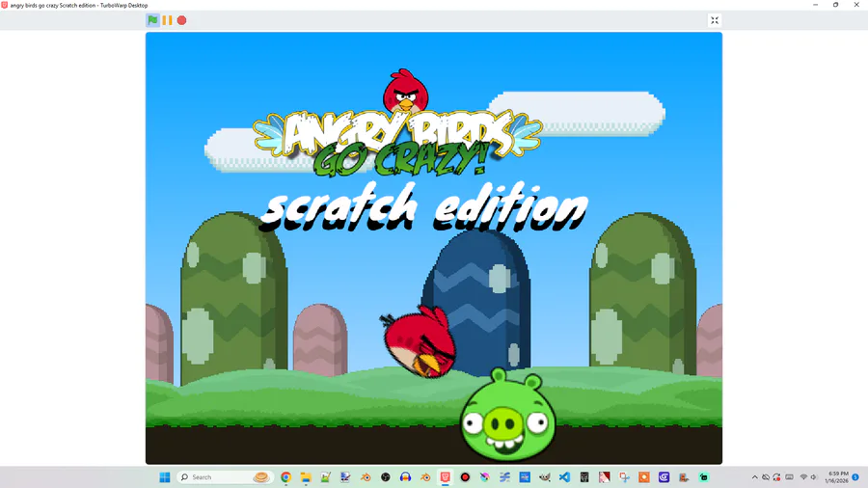Viewport: 868px width, 488px height.
Task: Open Google Chrome from the taskbar
Action: click(x=285, y=477)
